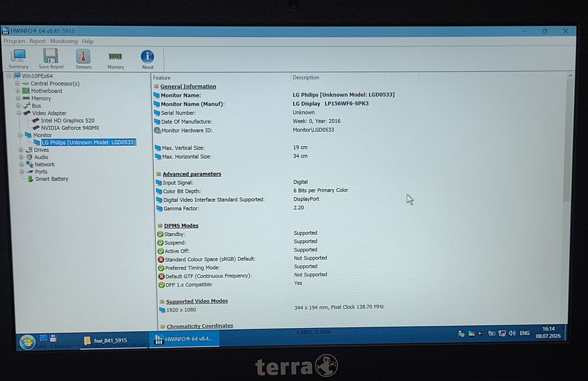Click the Video Adapter card icon
The width and height of the screenshot is (588, 381).
27,113
